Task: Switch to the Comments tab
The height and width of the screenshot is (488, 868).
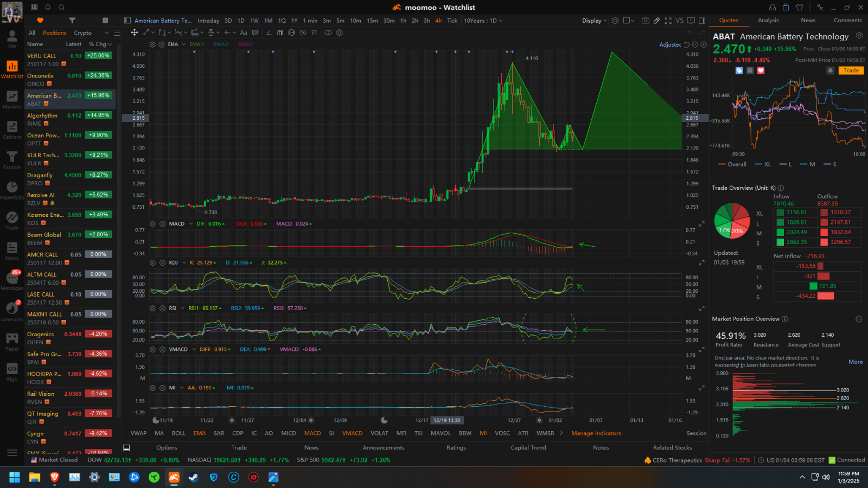Action: (x=847, y=21)
